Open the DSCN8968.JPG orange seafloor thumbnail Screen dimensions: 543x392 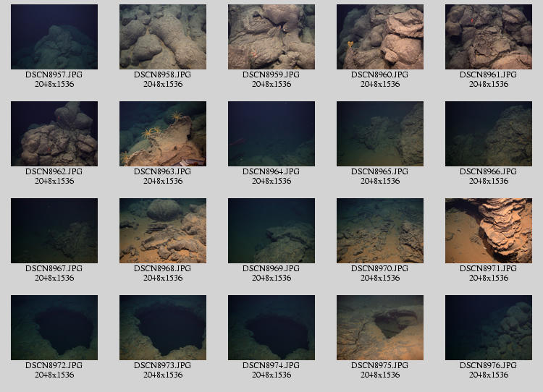163,231
